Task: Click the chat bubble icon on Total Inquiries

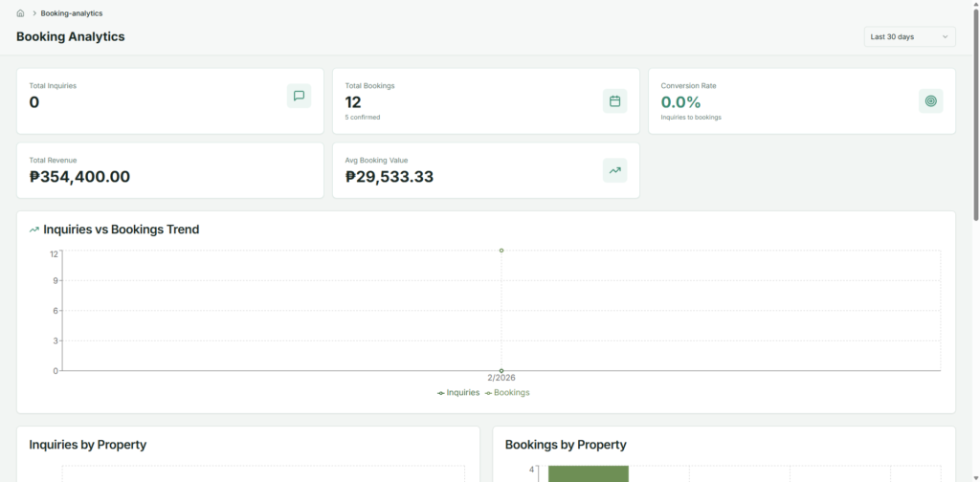Action: [x=299, y=96]
